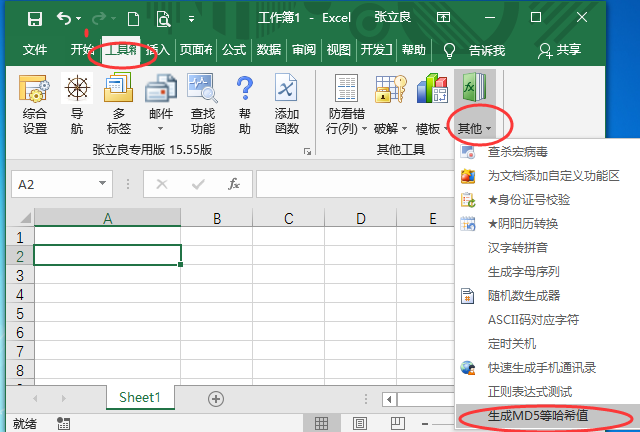Screen dimensions: 640x432
Task: Open the 防看错行(列) dropdown
Action: (347, 128)
